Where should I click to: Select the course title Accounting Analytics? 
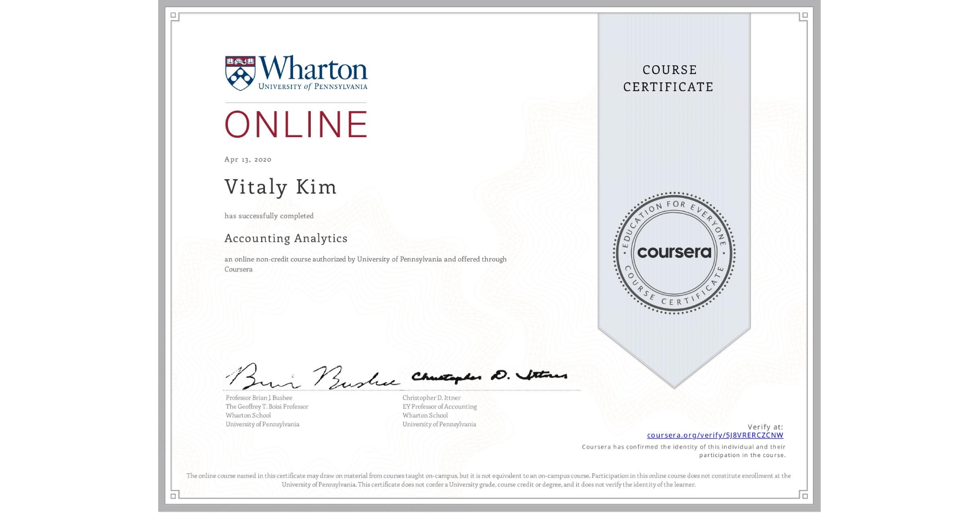coord(285,238)
